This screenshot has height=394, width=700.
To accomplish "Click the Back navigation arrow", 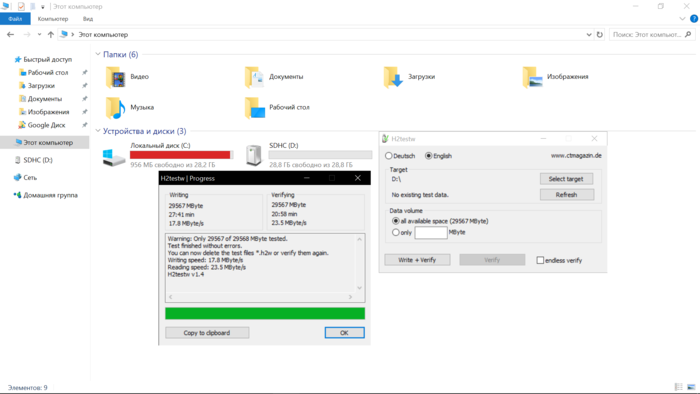I will point(11,34).
